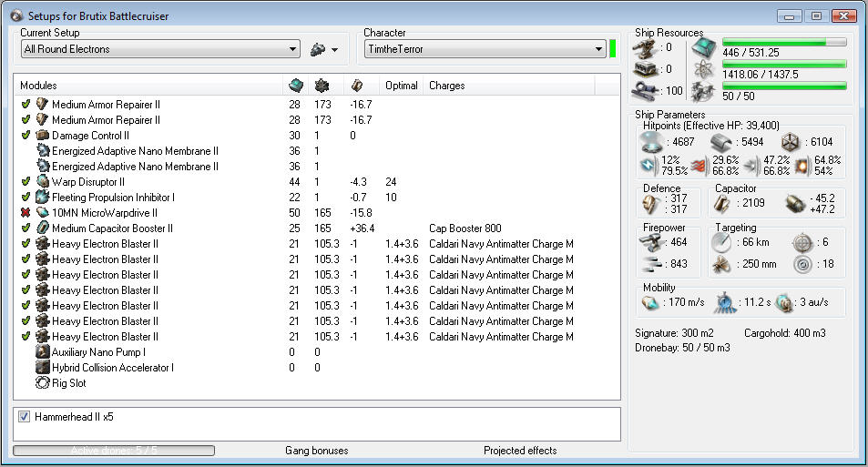The width and height of the screenshot is (868, 467).
Task: Open the dropdown arrow beside the ship icon
Action: point(334,50)
